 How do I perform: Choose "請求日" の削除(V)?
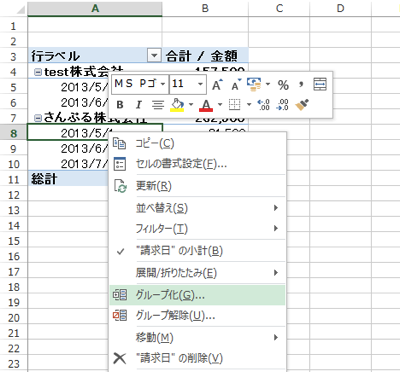pyautogui.click(x=198, y=358)
